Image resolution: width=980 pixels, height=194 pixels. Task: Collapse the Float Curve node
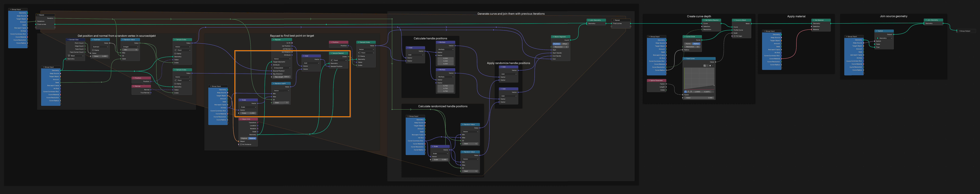pyautogui.click(x=685, y=59)
